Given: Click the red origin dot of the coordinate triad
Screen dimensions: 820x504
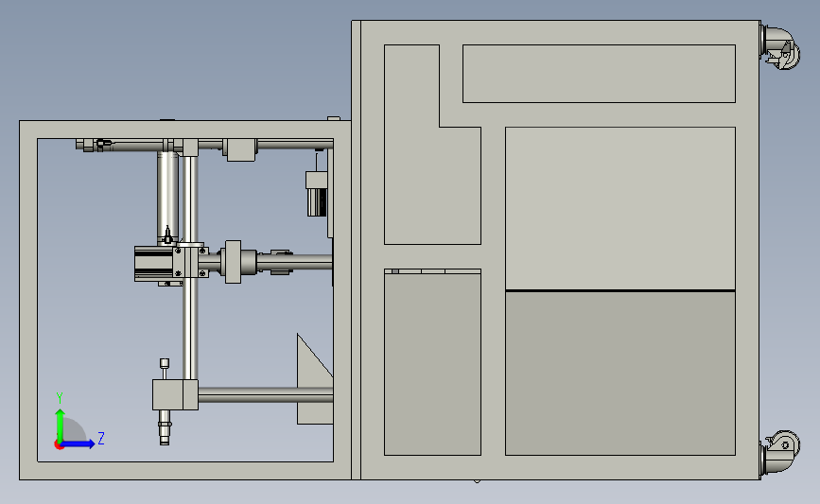Looking at the screenshot, I should (x=59, y=445).
